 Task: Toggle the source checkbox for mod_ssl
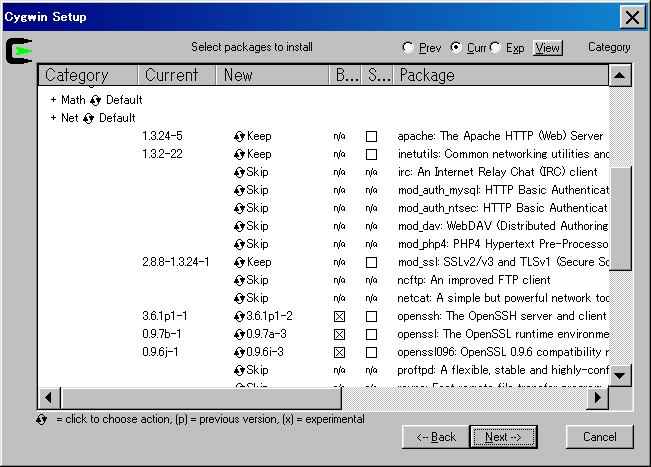(x=371, y=262)
